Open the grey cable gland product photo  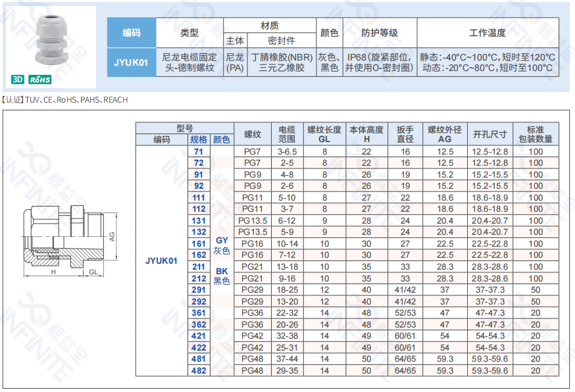(x=51, y=40)
